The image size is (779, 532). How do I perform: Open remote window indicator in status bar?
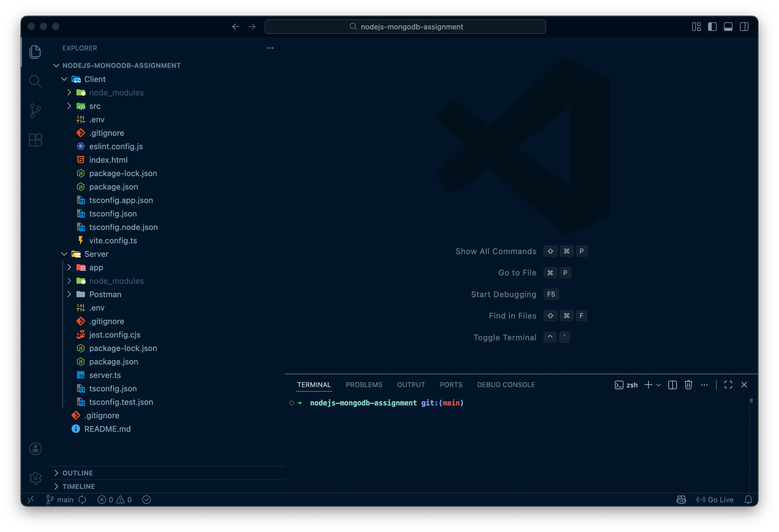pyautogui.click(x=31, y=500)
